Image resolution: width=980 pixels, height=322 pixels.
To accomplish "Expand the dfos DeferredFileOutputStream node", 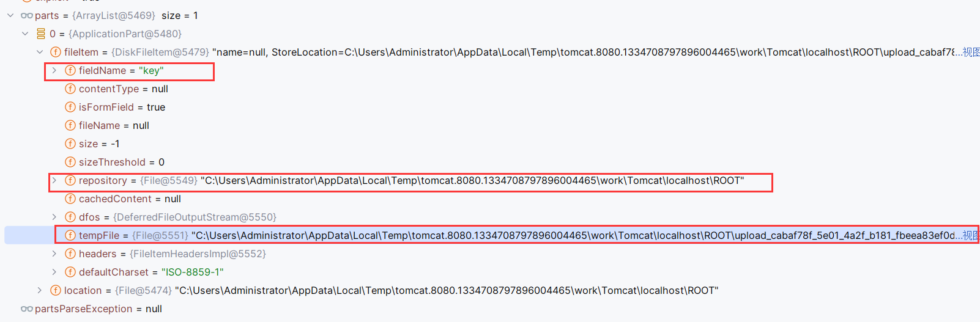I will [54, 217].
